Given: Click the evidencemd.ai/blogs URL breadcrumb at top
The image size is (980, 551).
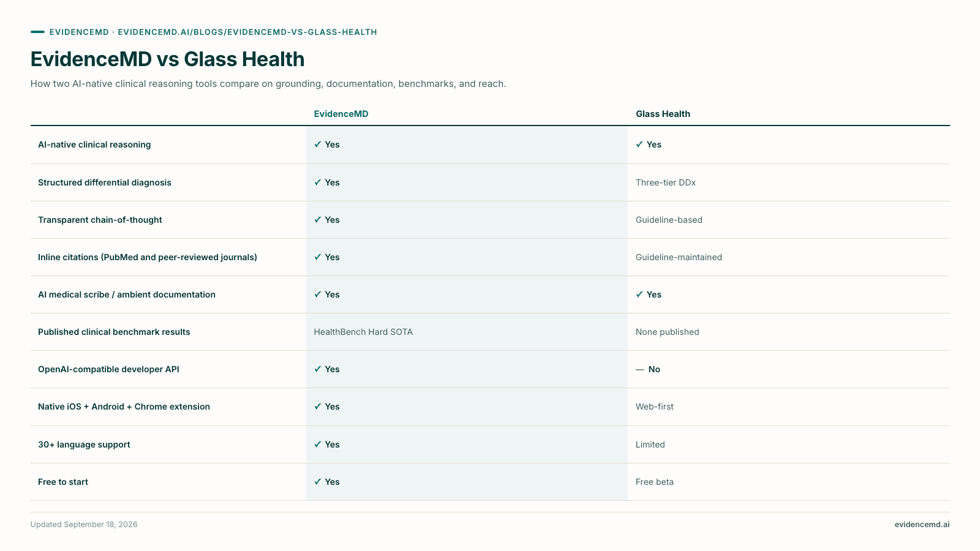Looking at the screenshot, I should pos(247,32).
